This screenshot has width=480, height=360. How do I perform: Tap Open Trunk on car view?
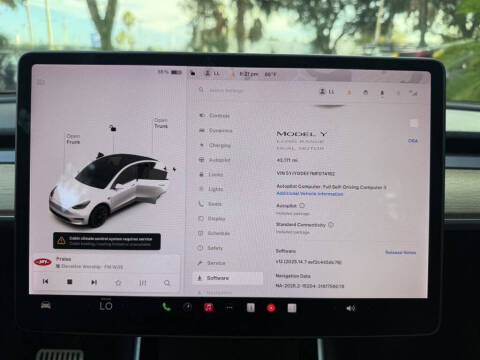click(161, 123)
